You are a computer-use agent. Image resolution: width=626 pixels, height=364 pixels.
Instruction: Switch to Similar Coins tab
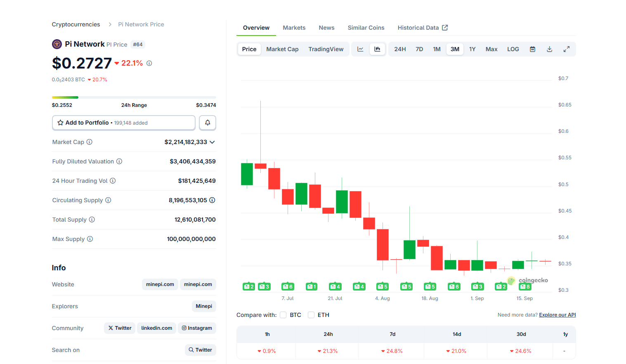pos(366,28)
